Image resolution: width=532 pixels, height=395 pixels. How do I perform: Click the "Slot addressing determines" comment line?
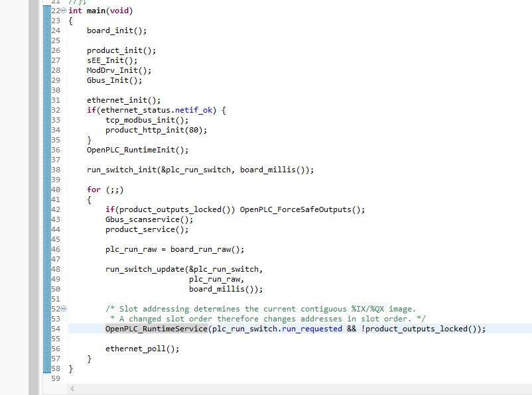(x=260, y=309)
